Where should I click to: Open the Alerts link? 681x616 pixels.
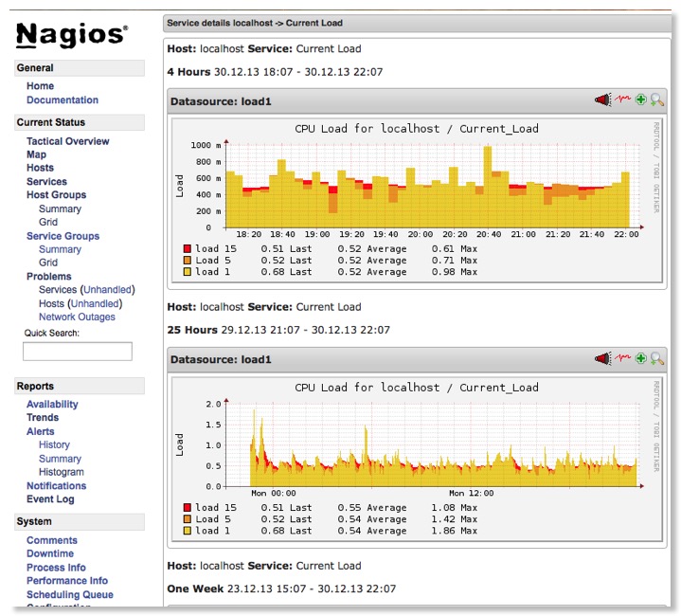(x=41, y=431)
